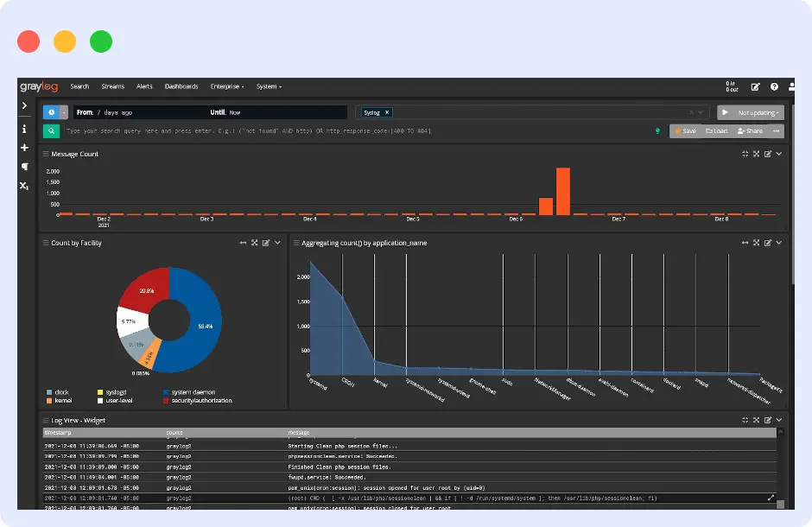
Task: Edit the application_name aggregation widget
Action: click(x=767, y=243)
